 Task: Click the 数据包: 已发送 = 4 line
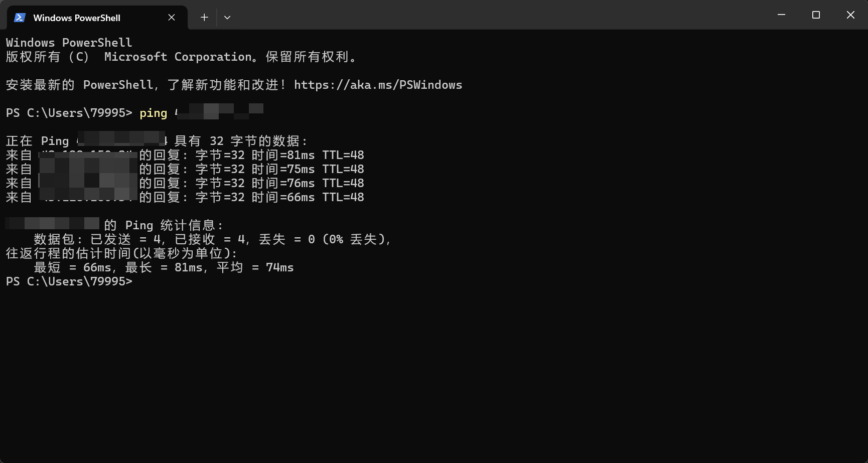(x=212, y=239)
